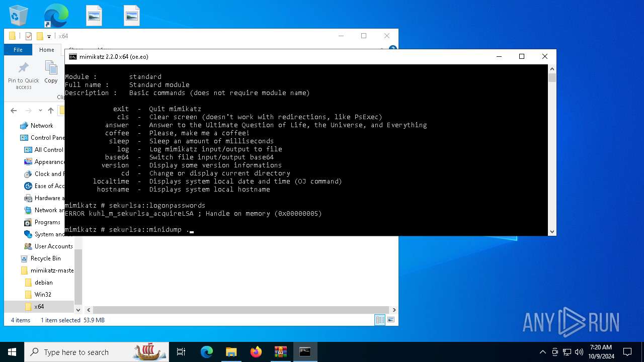Go back in File Explorer
The height and width of the screenshot is (362, 644).
14,111
